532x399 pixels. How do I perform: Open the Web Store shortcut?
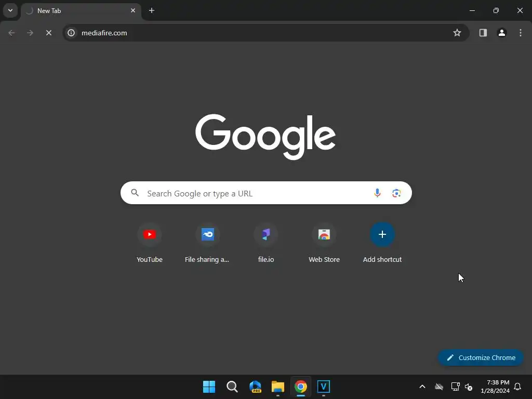pyautogui.click(x=324, y=243)
